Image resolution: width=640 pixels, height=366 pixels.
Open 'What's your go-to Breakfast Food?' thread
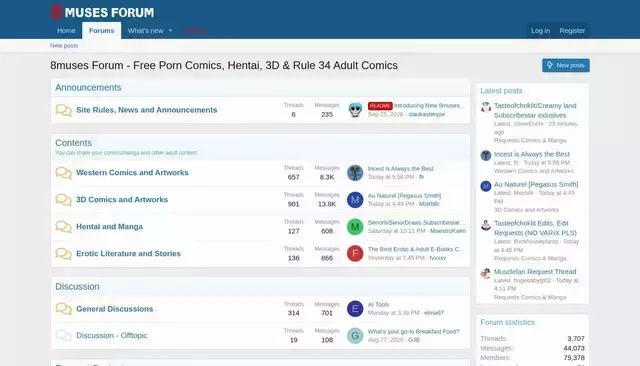coord(413,331)
